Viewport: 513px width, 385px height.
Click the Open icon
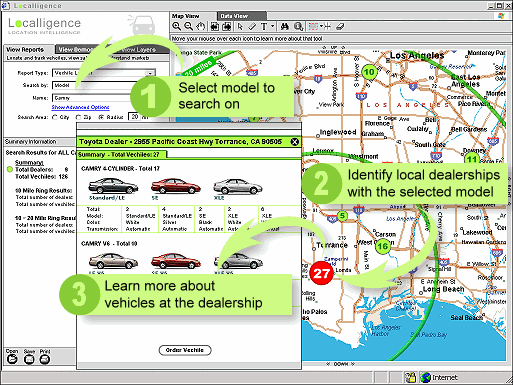tap(12, 359)
